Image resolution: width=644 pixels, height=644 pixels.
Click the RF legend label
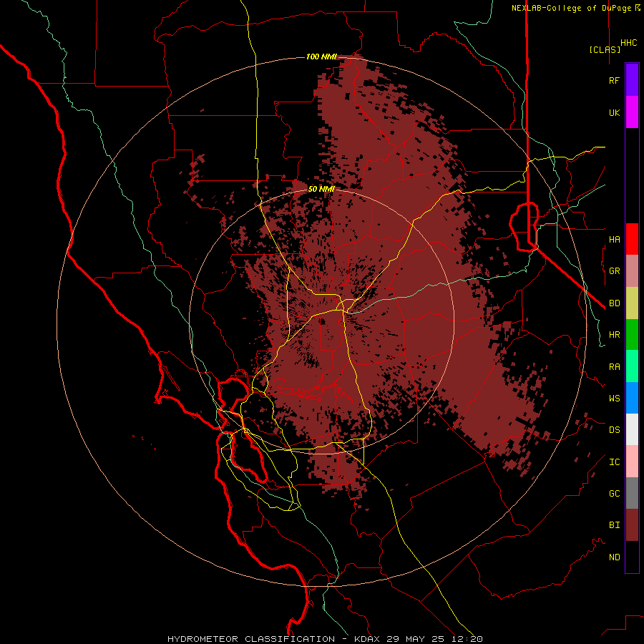tap(615, 80)
